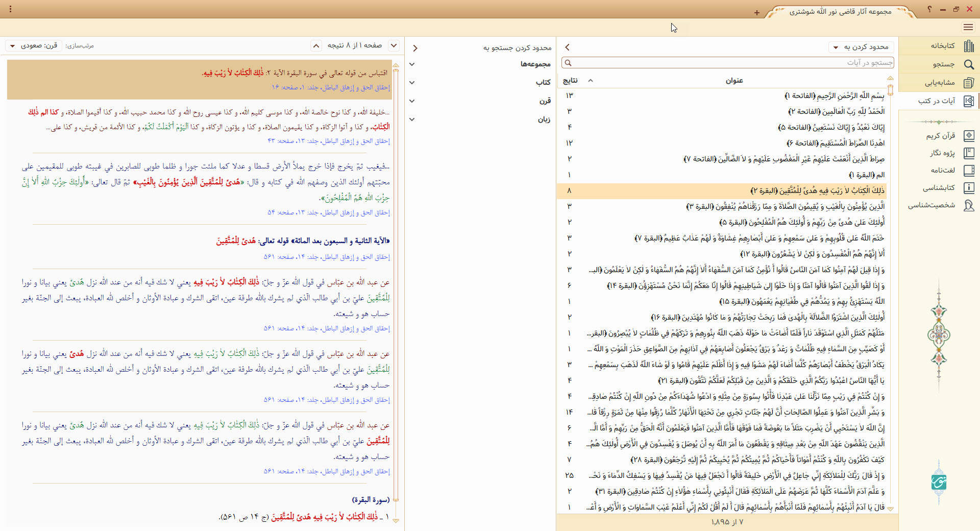Viewport: 980px width, 531px height.
Task: Sort by عنوان column header arrow
Action: click(x=591, y=81)
